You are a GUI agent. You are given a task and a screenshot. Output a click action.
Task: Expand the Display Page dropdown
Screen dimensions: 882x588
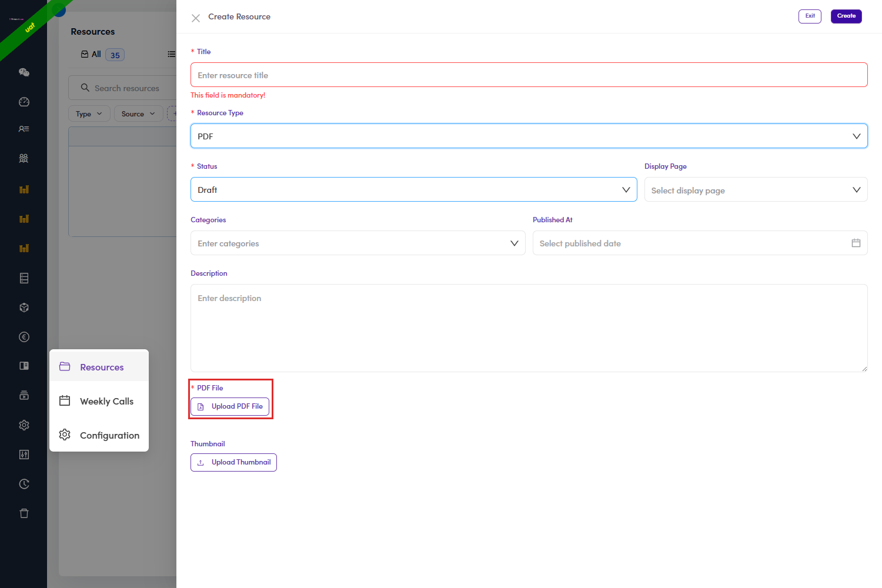(x=756, y=189)
